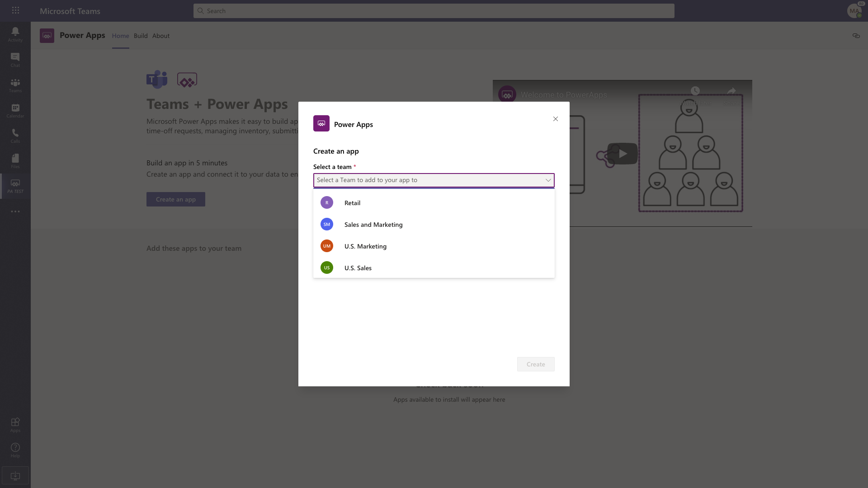This screenshot has width=868, height=488.
Task: Select the Calls icon in the sidebar
Action: pyautogui.click(x=15, y=135)
